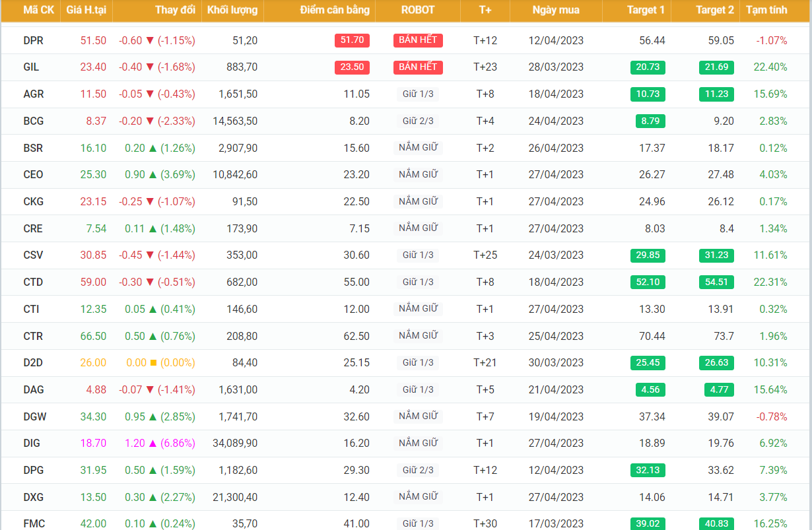The height and width of the screenshot is (530, 812).
Task: Sort by the Khối lượng column header
Action: (x=232, y=10)
